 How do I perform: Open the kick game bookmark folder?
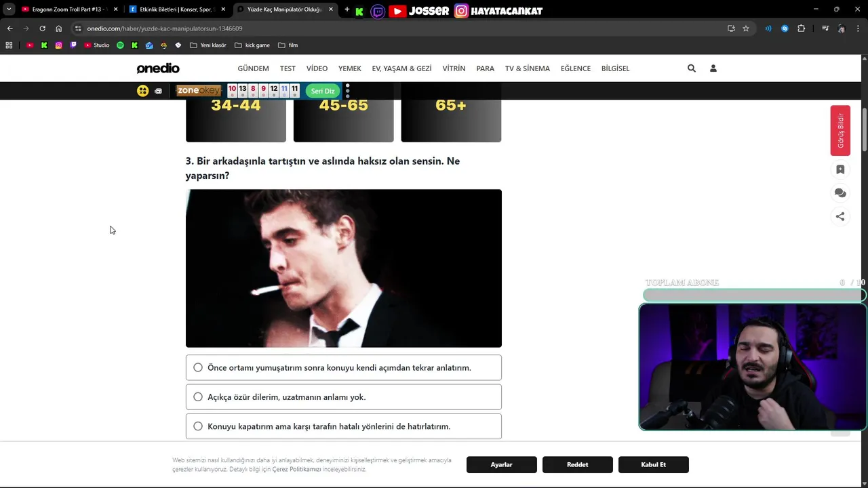click(252, 45)
